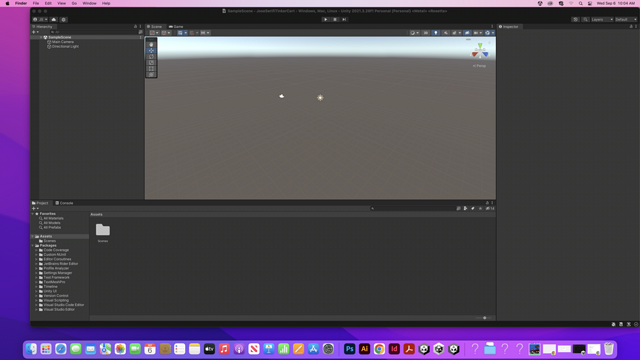Adjust the asset icon size slider
The width and height of the screenshot is (640, 360).
484,318
